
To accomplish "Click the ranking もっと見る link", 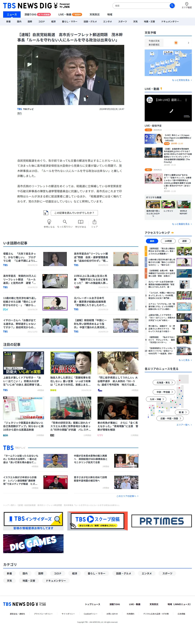I will [x=185, y=360].
